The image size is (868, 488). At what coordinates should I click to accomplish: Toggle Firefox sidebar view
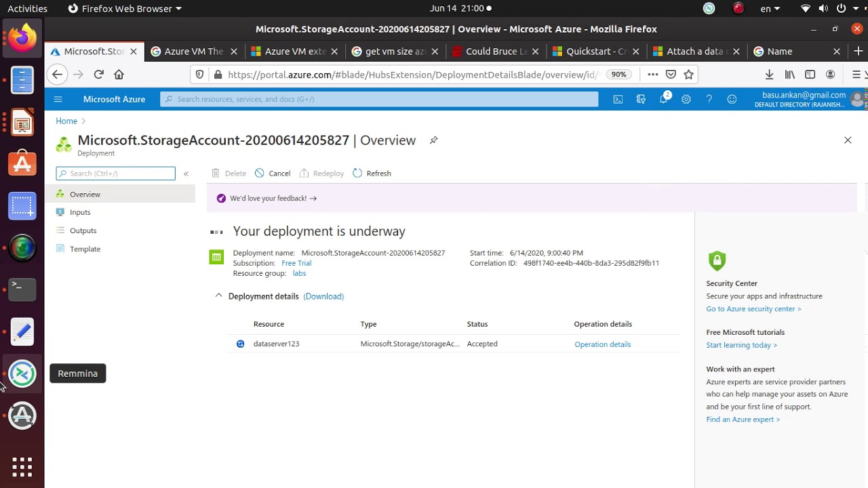pos(810,75)
